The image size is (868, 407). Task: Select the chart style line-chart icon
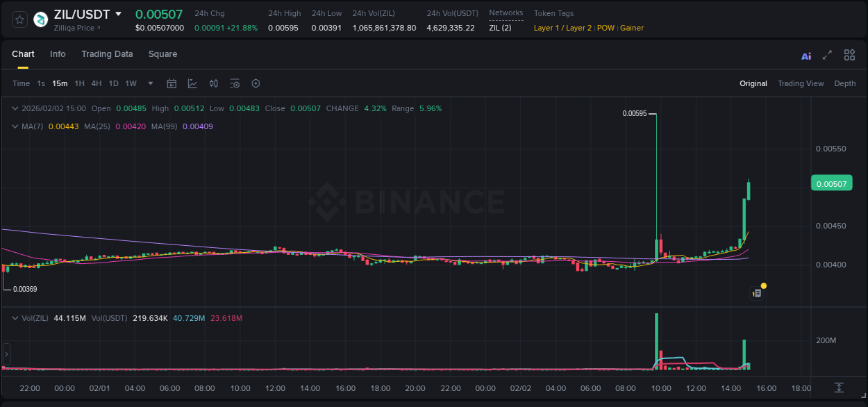click(x=192, y=83)
